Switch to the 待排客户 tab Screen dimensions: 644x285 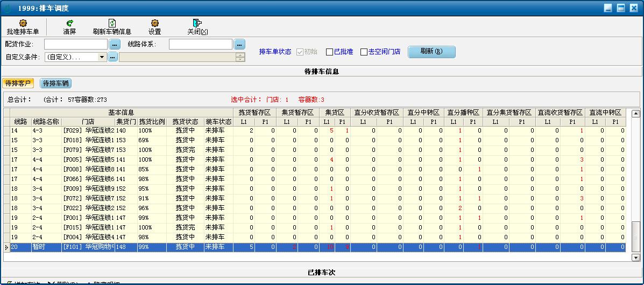pyautogui.click(x=18, y=84)
